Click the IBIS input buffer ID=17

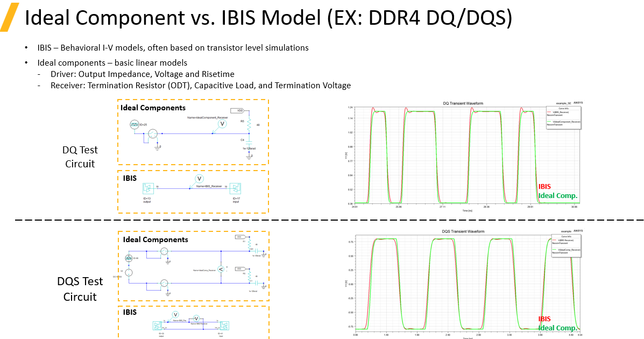pos(236,188)
